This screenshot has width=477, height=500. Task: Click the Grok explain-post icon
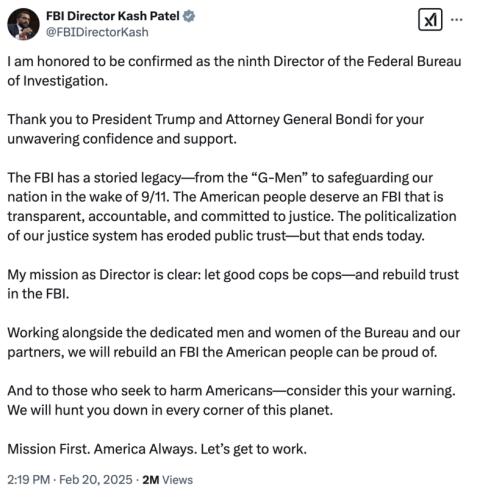pos(430,20)
